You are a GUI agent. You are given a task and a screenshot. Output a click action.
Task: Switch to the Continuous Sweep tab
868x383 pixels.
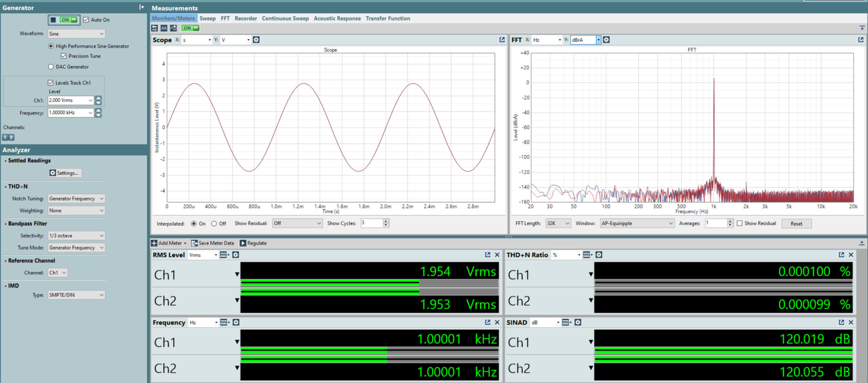pos(285,19)
